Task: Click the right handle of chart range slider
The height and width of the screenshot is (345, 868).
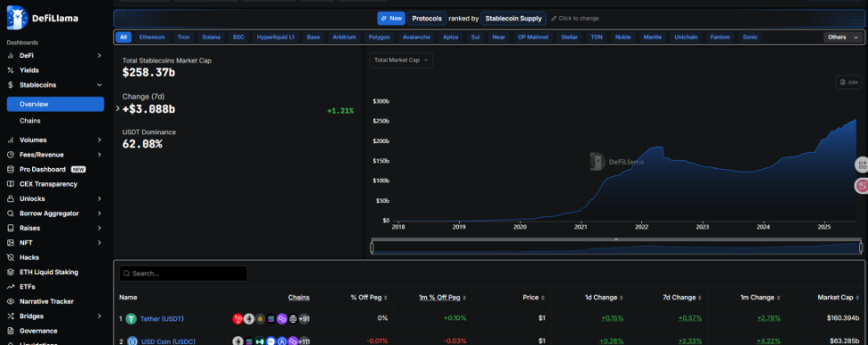Action: 861,247
